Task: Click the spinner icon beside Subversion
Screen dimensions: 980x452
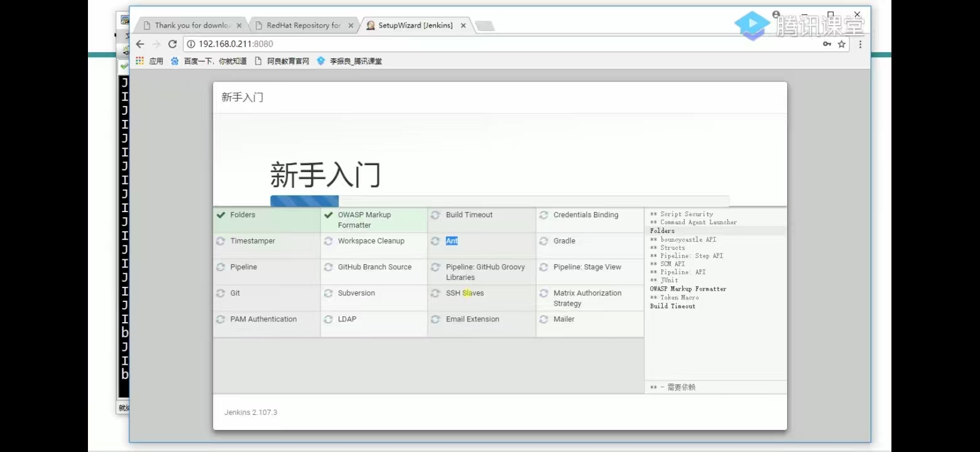Action: pyautogui.click(x=328, y=293)
